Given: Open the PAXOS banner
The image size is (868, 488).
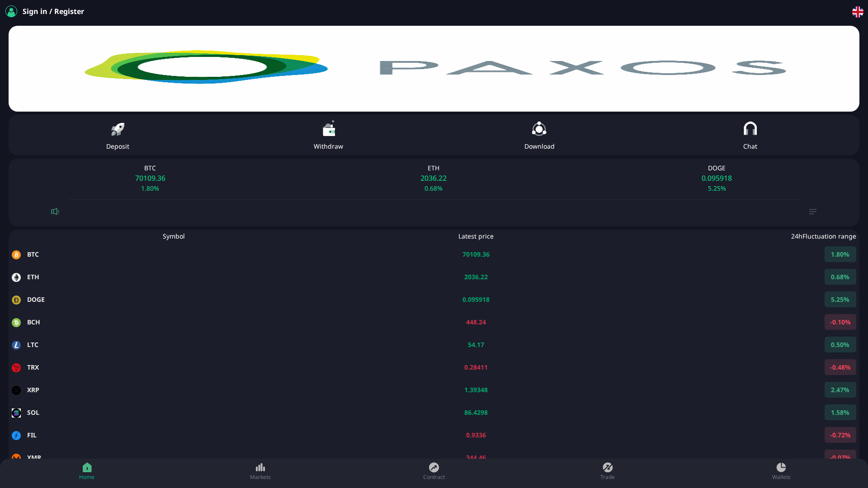Looking at the screenshot, I should [434, 69].
